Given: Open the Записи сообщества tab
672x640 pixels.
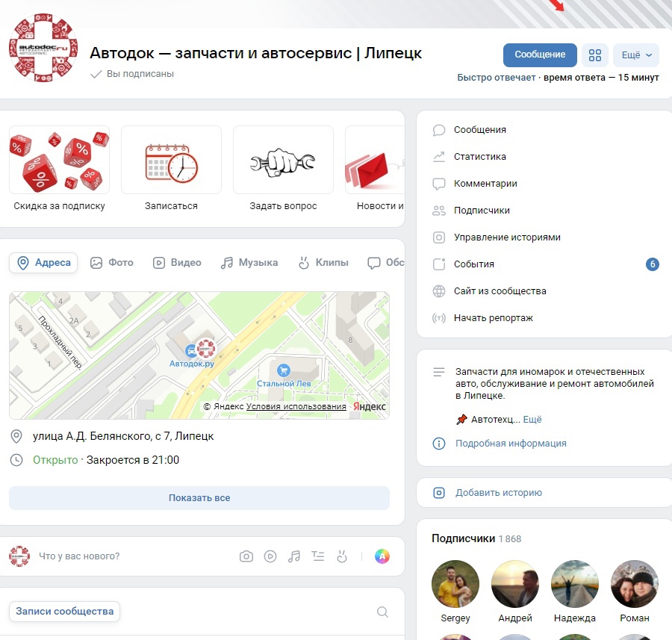Looking at the screenshot, I should (65, 612).
